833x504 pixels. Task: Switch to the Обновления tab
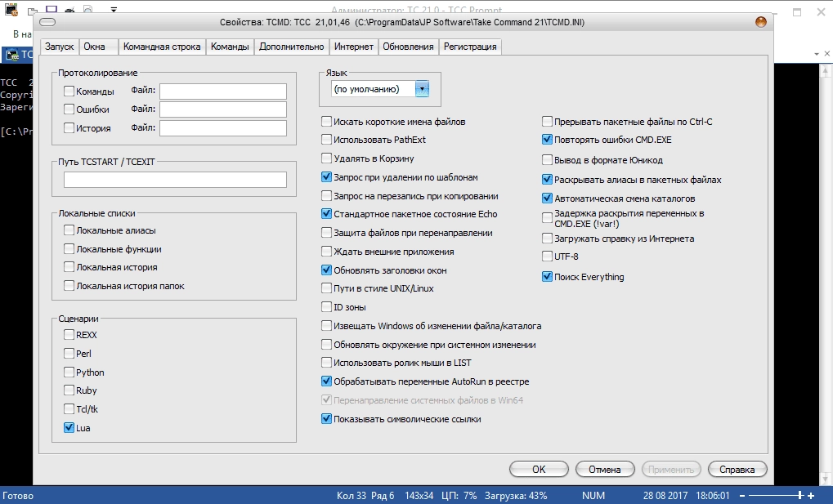click(408, 47)
